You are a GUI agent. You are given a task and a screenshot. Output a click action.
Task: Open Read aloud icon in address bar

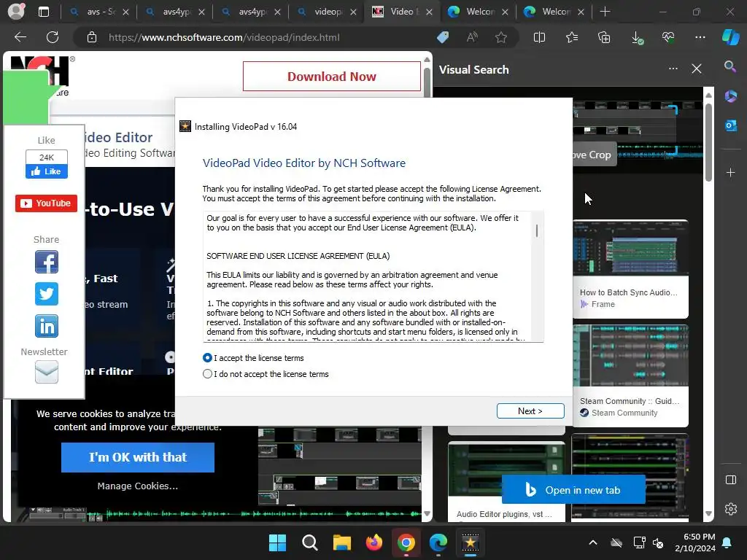coord(472,37)
